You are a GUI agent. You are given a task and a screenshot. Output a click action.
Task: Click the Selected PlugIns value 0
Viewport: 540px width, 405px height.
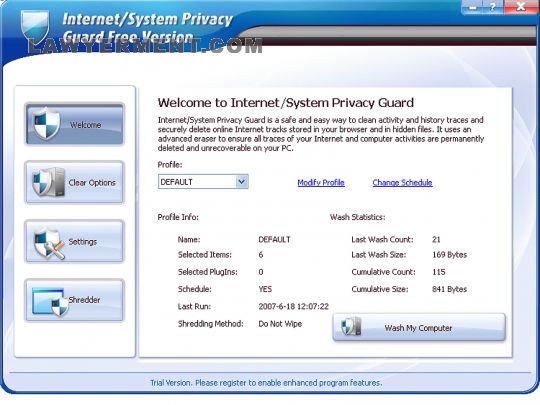click(261, 272)
